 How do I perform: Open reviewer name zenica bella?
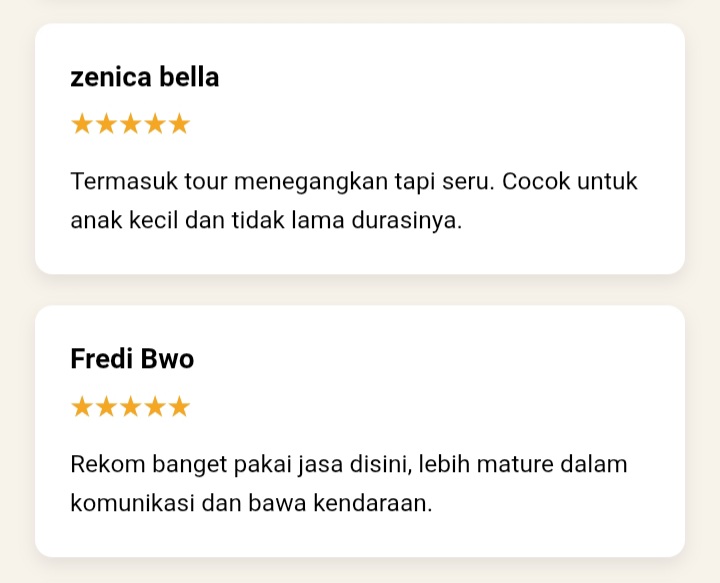point(145,77)
